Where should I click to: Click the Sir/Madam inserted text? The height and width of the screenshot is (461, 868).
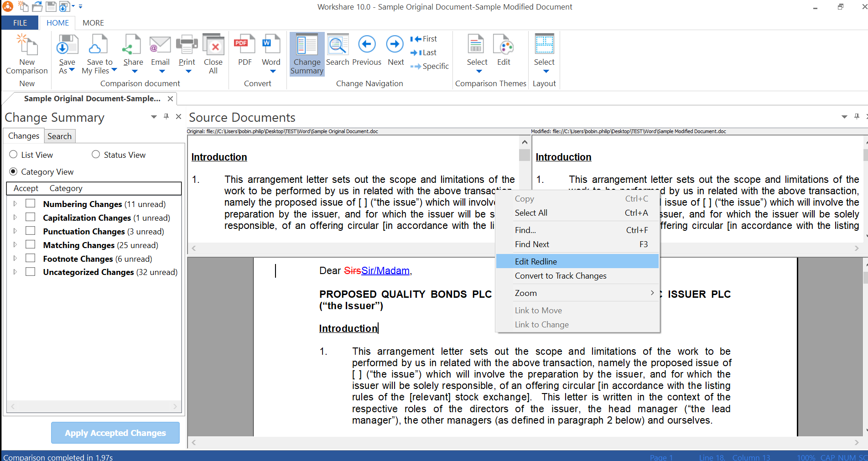click(x=385, y=271)
